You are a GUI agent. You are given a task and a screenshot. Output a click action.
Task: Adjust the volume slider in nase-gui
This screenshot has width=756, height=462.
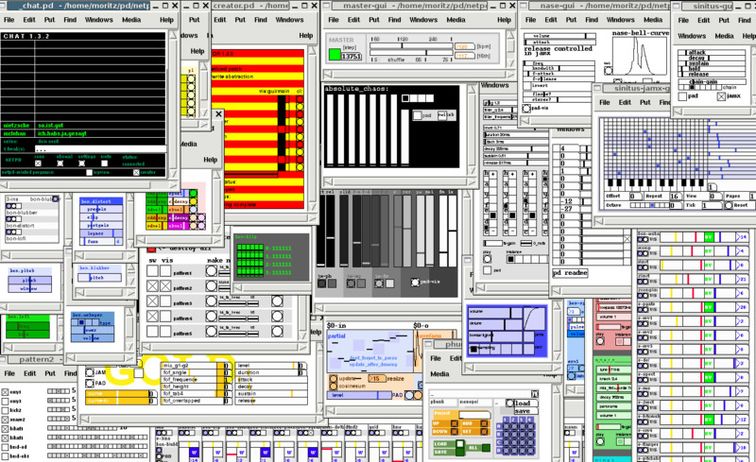tap(560, 36)
